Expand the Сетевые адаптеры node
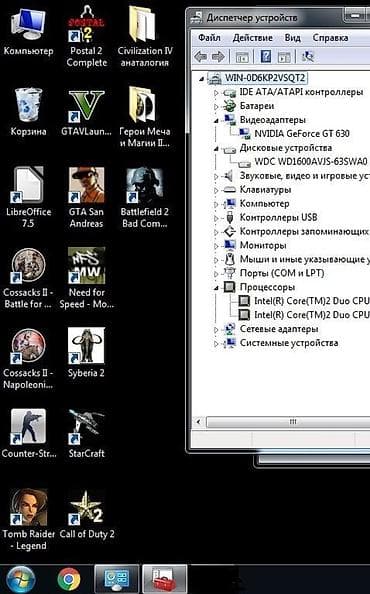The width and height of the screenshot is (370, 594). pyautogui.click(x=216, y=330)
